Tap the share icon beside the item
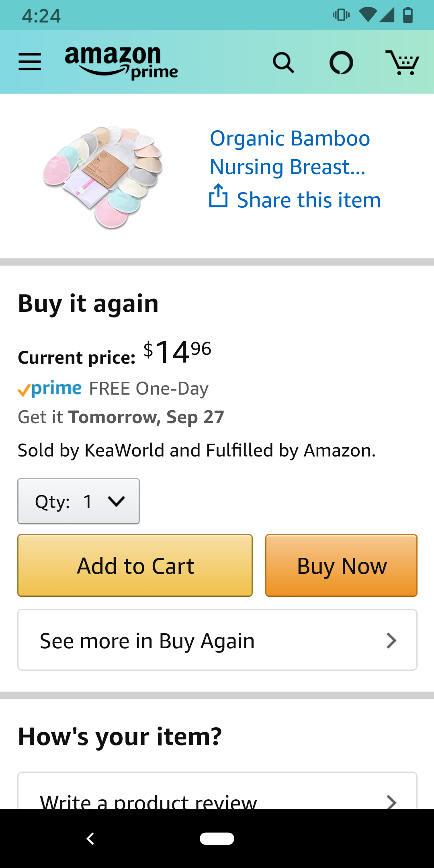434x868 pixels. pyautogui.click(x=219, y=197)
